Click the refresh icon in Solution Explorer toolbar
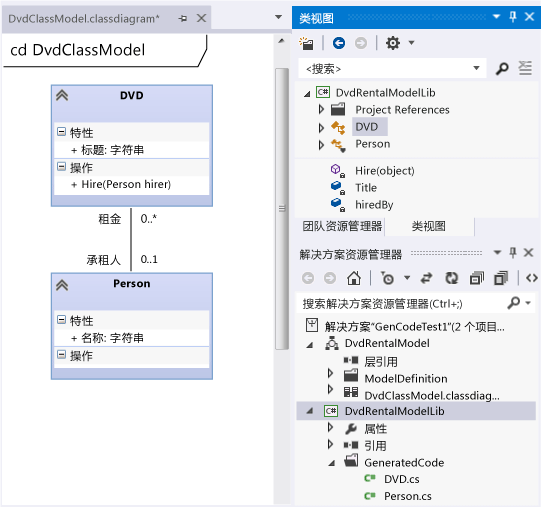Image resolution: width=541 pixels, height=507 pixels. (451, 278)
